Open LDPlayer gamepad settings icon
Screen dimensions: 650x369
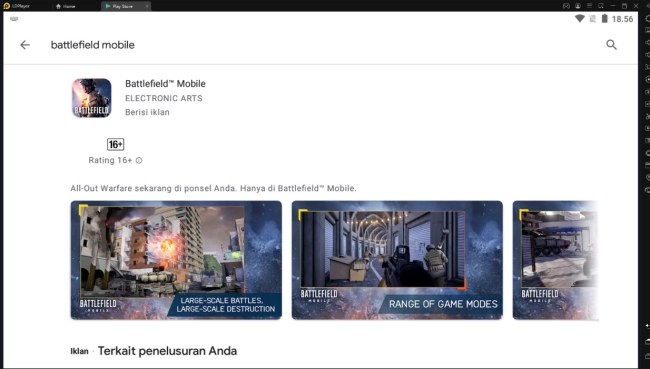coord(566,6)
